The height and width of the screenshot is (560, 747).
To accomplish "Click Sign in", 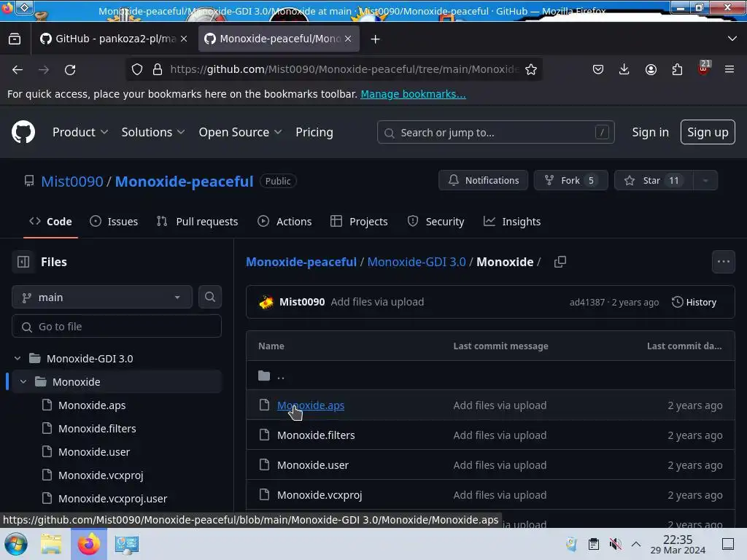I will pos(650,132).
